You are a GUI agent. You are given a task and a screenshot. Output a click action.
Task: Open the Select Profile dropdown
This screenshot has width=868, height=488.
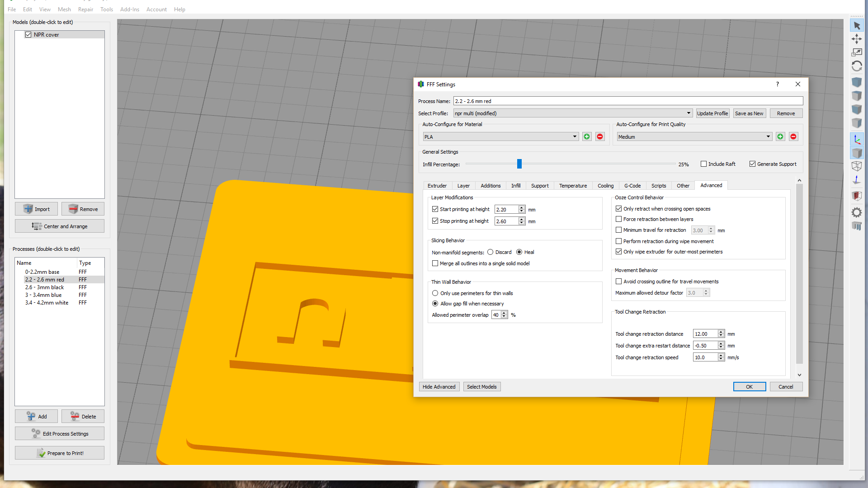coord(689,113)
